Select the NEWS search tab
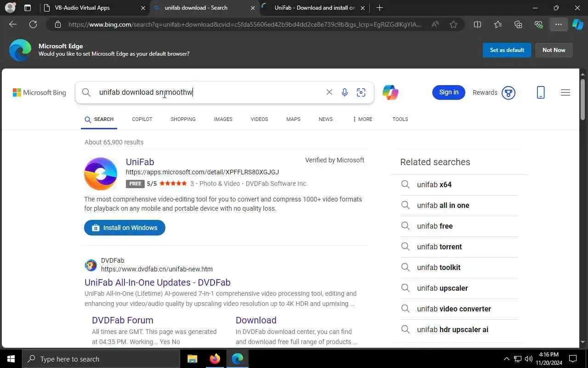 [325, 119]
